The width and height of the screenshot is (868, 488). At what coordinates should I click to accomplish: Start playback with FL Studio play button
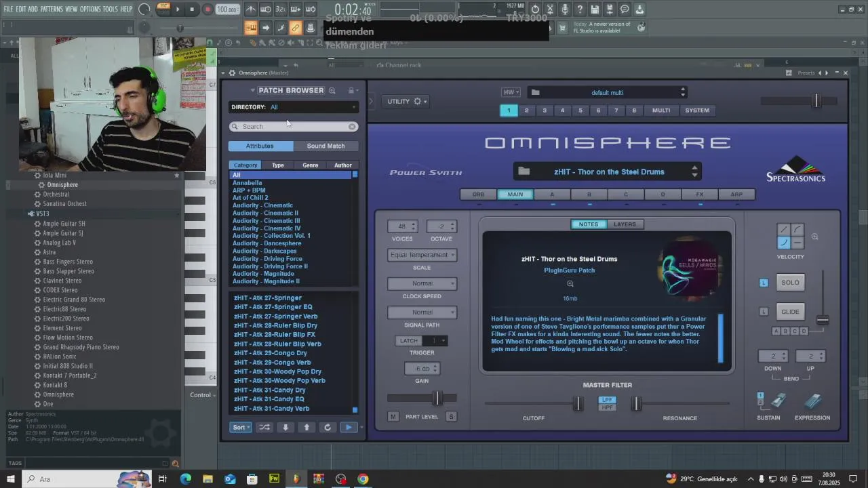tap(178, 9)
